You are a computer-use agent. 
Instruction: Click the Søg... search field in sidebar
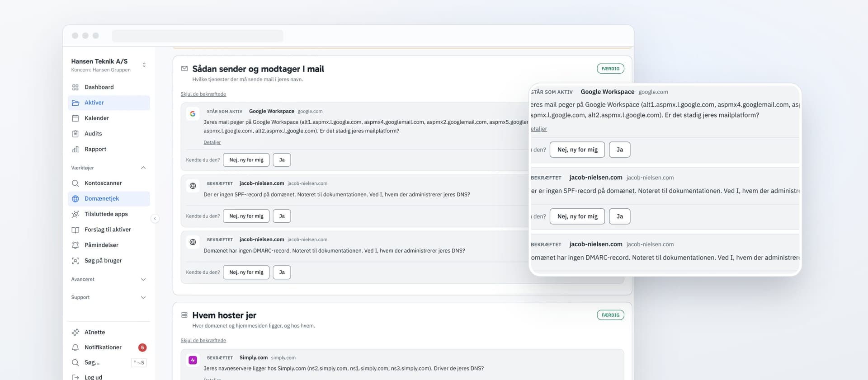(x=108, y=362)
